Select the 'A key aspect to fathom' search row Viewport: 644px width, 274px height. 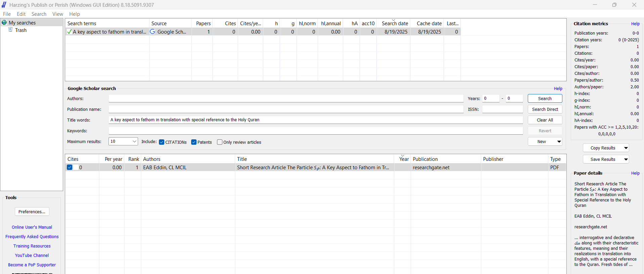coord(263,32)
